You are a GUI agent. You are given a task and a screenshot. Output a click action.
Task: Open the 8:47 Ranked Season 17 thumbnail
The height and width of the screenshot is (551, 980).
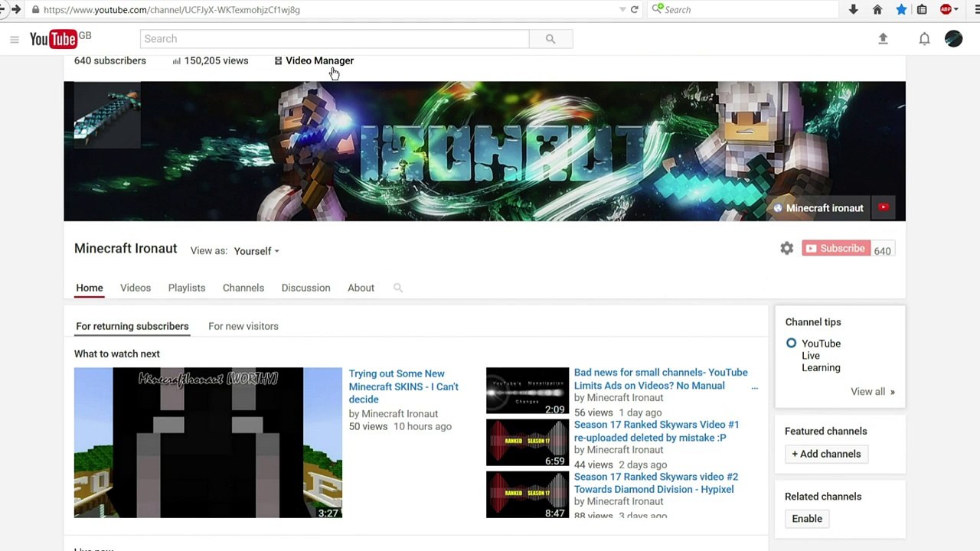click(x=528, y=494)
